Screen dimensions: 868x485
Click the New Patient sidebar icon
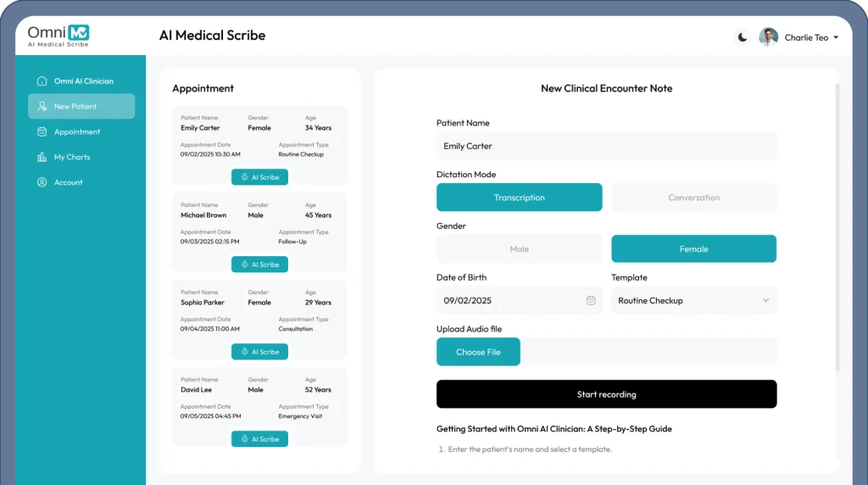point(42,107)
